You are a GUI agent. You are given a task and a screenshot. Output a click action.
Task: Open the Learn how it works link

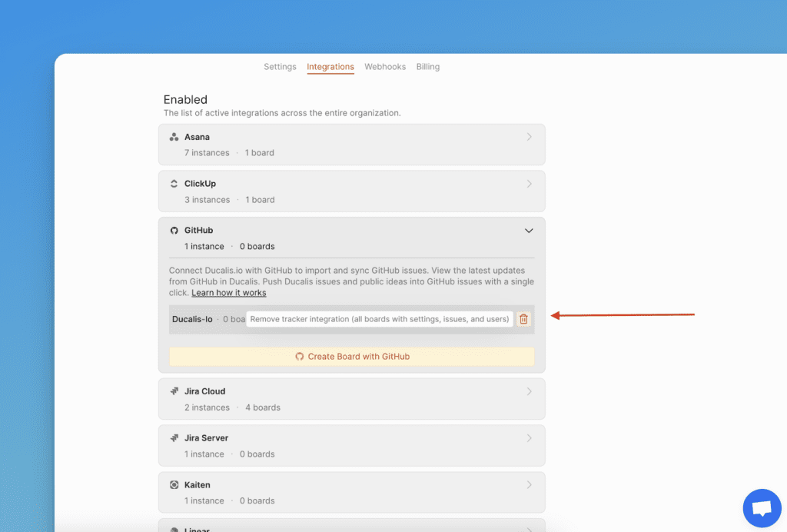229,293
